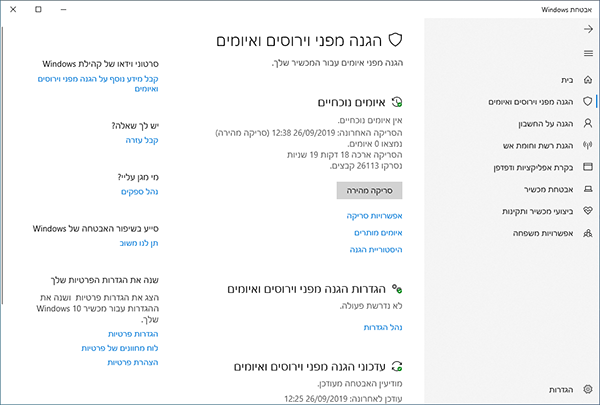Start a quick scan with סריקה מהירה
Image resolution: width=600 pixels, height=405 pixels.
pos(369,190)
